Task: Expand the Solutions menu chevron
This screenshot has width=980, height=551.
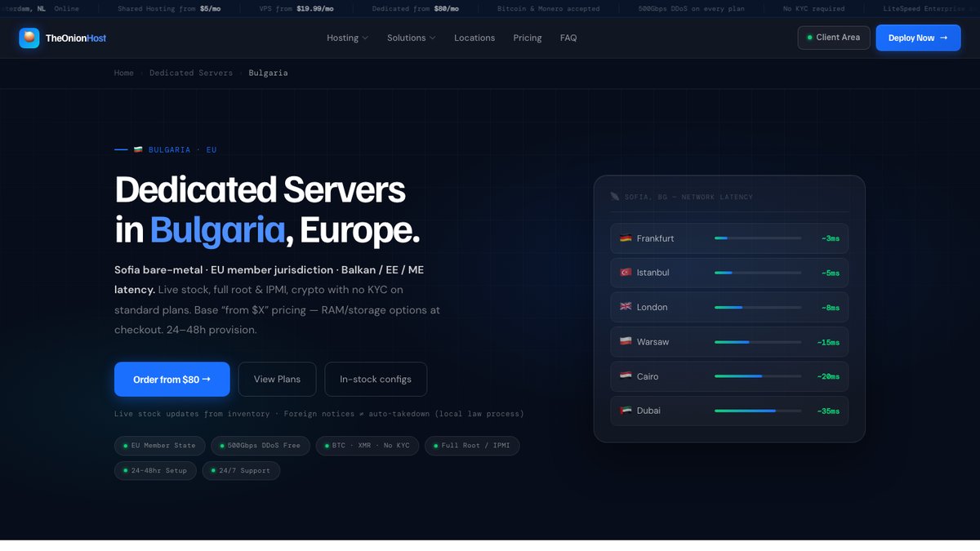Action: (x=432, y=38)
